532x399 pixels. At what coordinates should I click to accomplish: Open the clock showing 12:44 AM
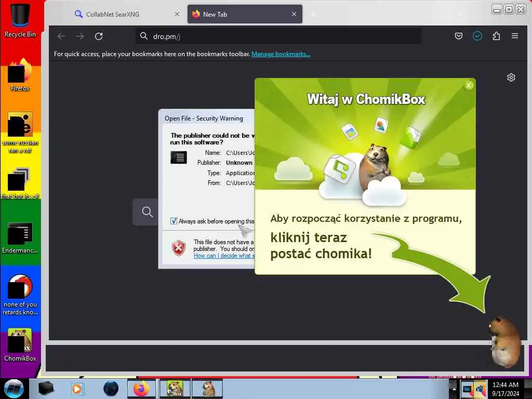point(506,389)
